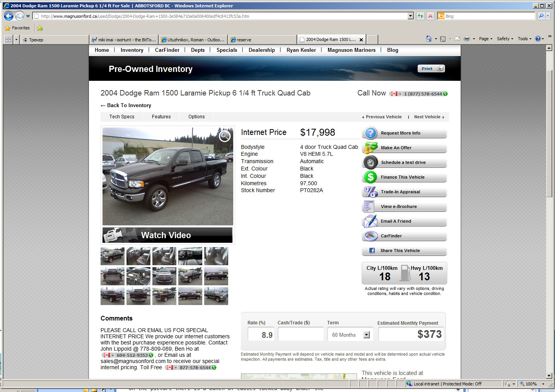Click the Back To Inventory link

click(126, 105)
